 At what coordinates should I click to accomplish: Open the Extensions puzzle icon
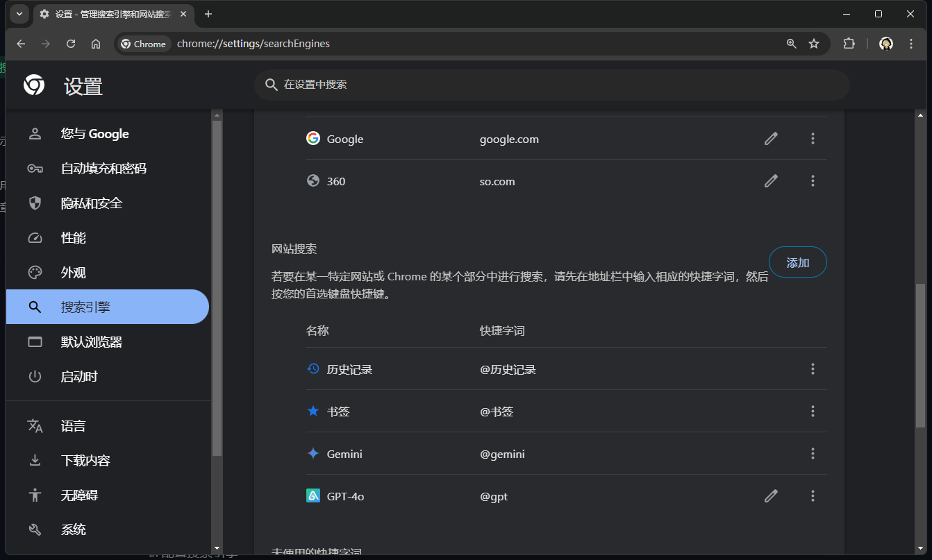click(x=849, y=44)
